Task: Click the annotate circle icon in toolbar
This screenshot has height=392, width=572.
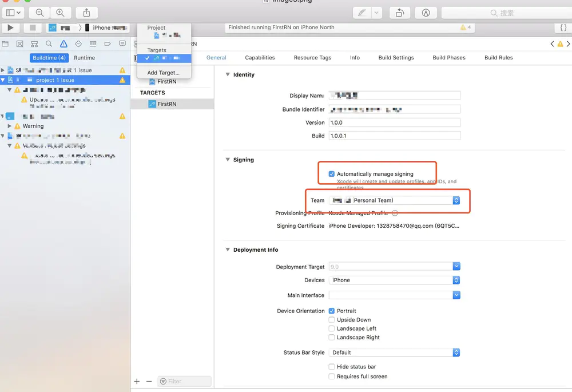Action: click(426, 13)
